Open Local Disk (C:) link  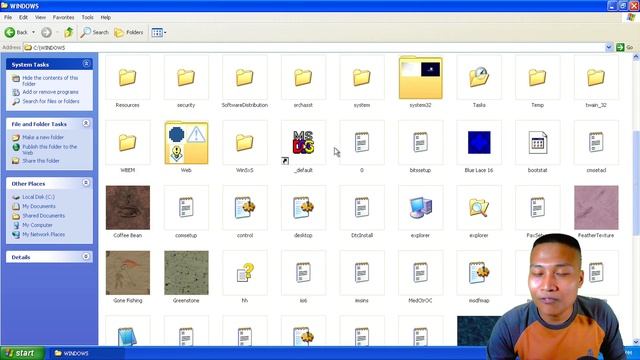point(38,197)
